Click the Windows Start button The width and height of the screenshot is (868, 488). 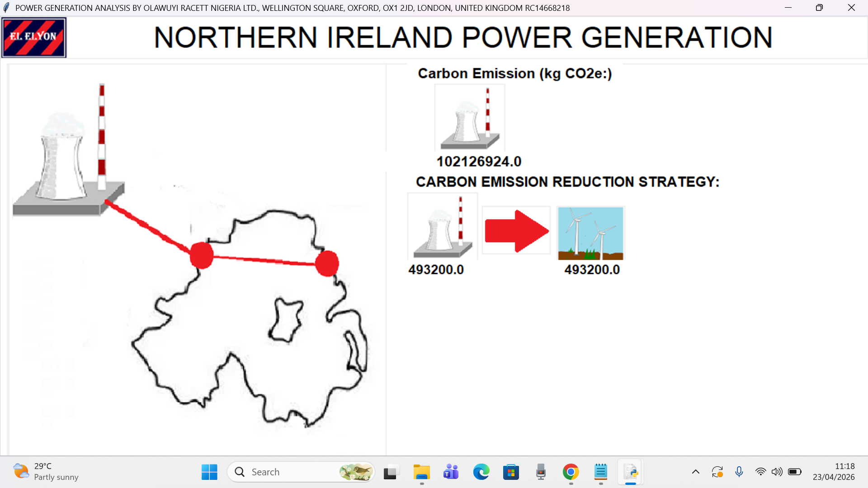[x=209, y=472]
